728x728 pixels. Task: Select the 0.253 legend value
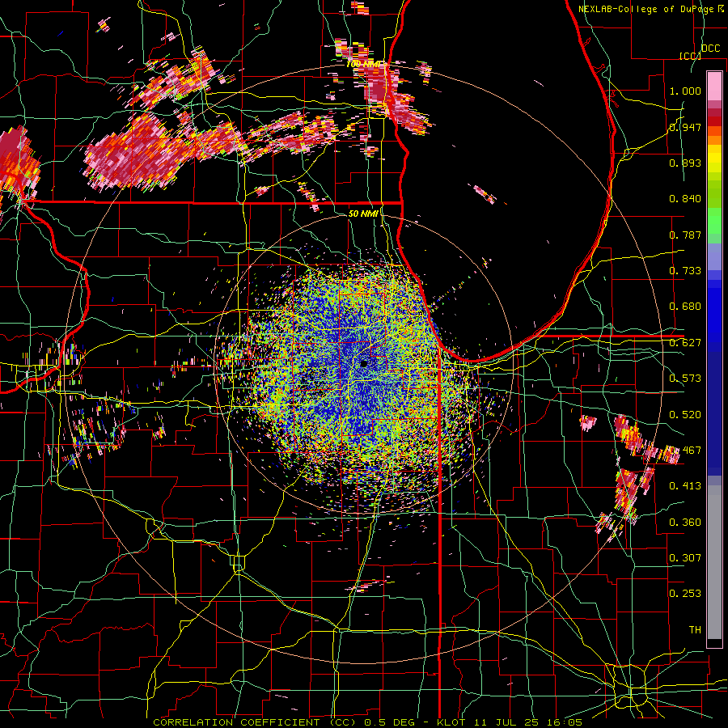(685, 594)
